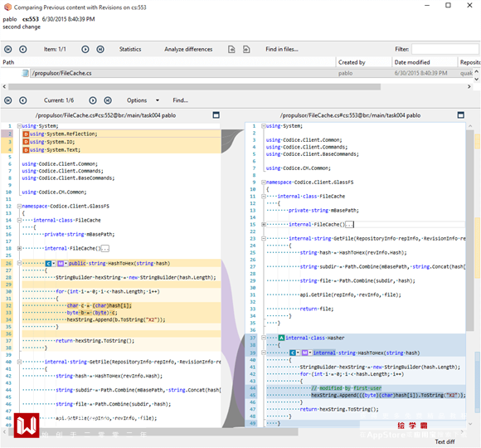Collapse namespace block in left pane
The height and width of the screenshot is (448, 481).
tap(19, 207)
